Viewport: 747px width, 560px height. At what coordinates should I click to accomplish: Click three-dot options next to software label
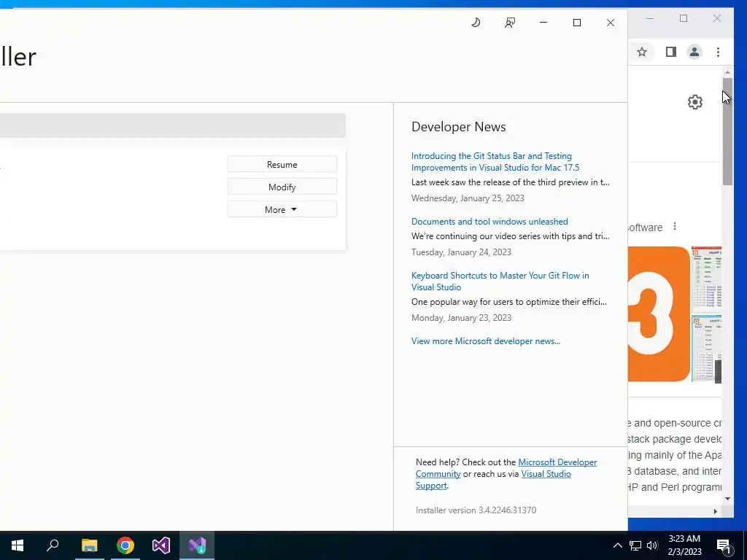675,226
